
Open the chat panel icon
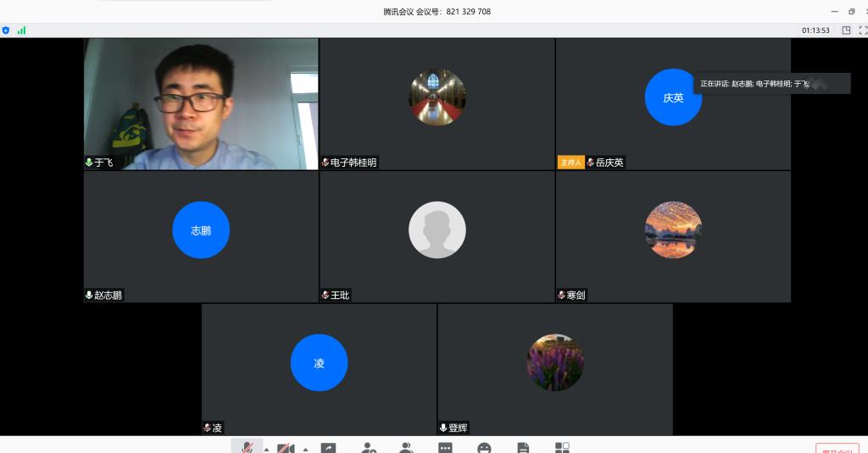tap(445, 447)
